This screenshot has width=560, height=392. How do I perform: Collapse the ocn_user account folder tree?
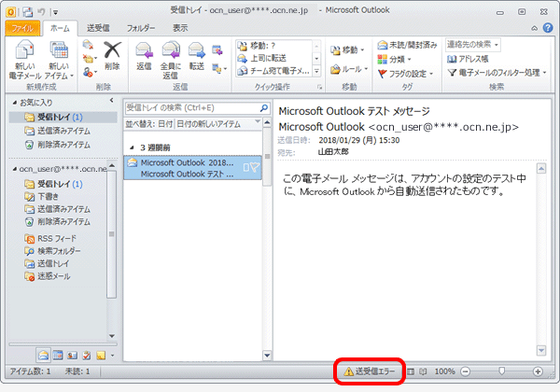[x=15, y=169]
